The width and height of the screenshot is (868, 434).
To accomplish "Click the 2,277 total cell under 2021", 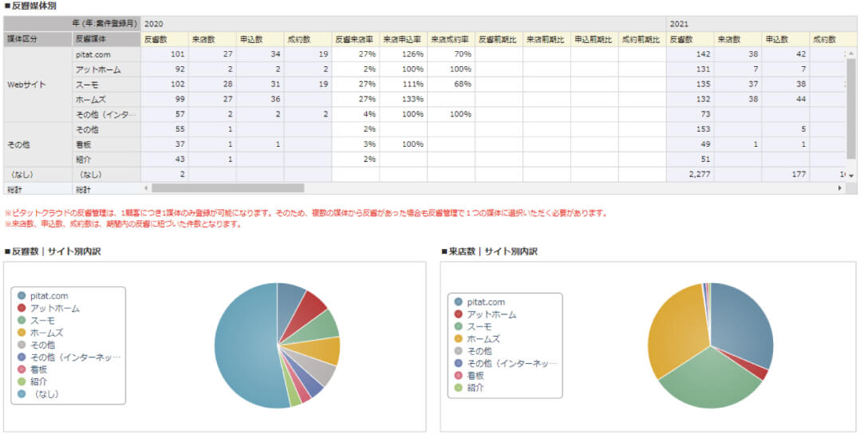I will click(x=690, y=175).
